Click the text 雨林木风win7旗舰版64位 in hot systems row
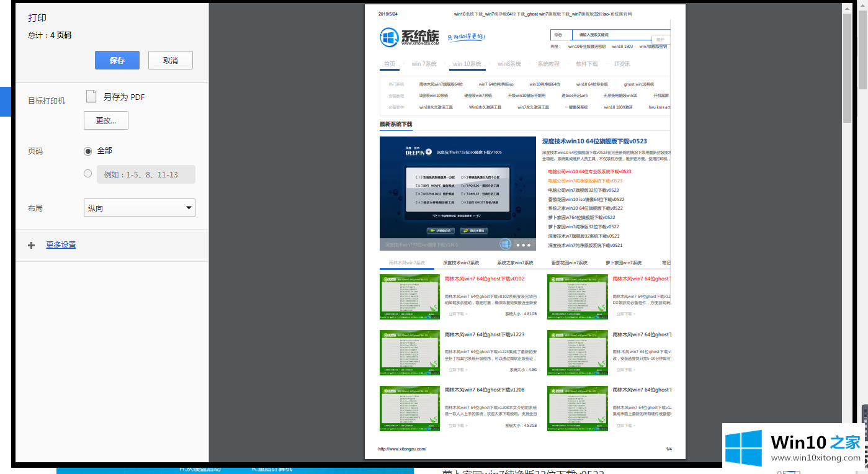This screenshot has height=474, width=868. (x=441, y=84)
